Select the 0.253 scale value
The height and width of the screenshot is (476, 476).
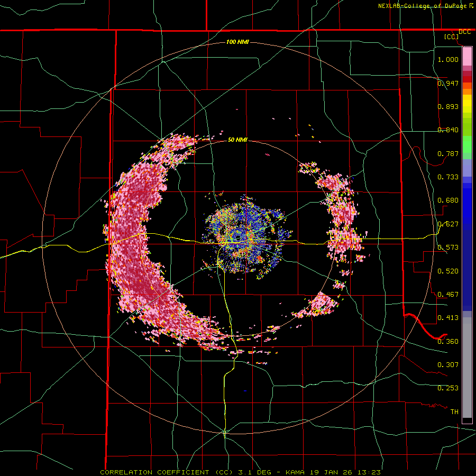coord(448,388)
